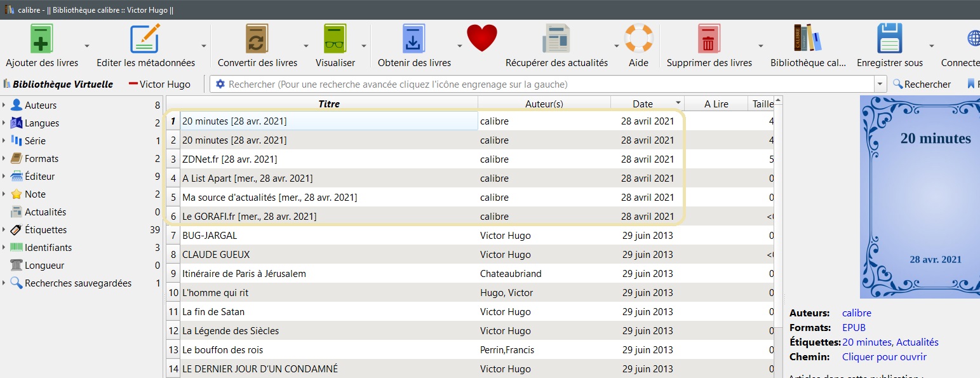Select Le bouffon des rois row
This screenshot has width=980, height=378.
click(x=470, y=350)
